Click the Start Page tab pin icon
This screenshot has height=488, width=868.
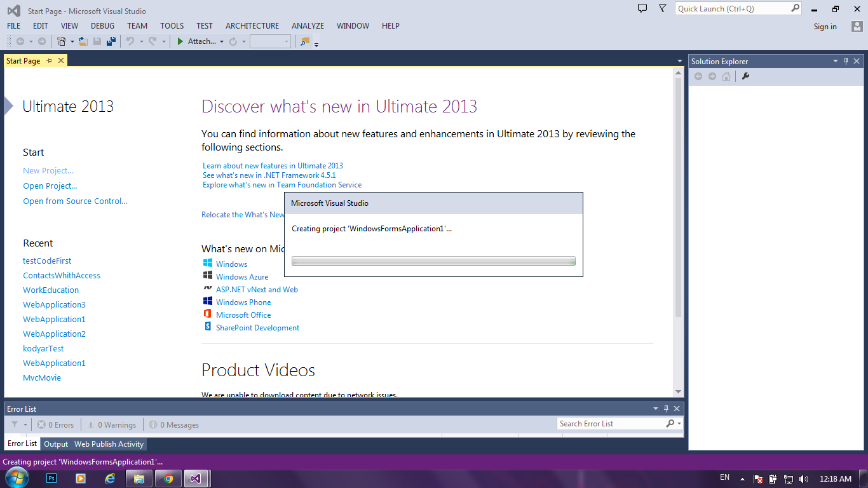tap(50, 60)
